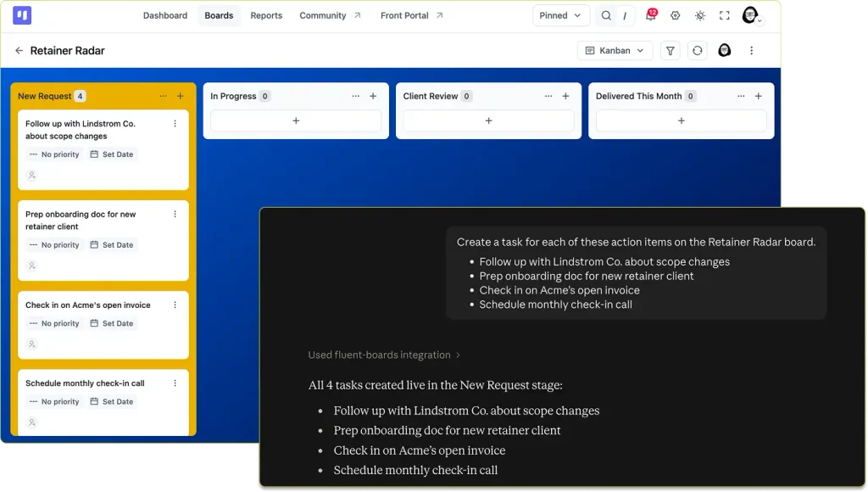Image resolution: width=868 pixels, height=492 pixels.
Task: Click the Fluent Boards logo icon
Action: coord(22,15)
